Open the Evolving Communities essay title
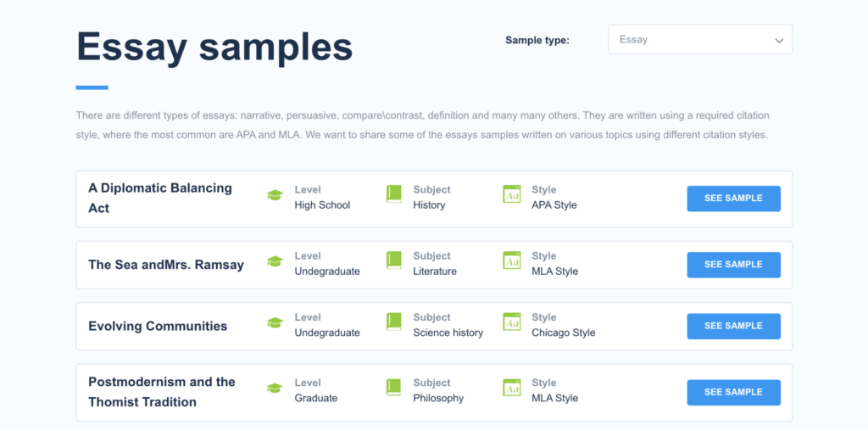 158,327
